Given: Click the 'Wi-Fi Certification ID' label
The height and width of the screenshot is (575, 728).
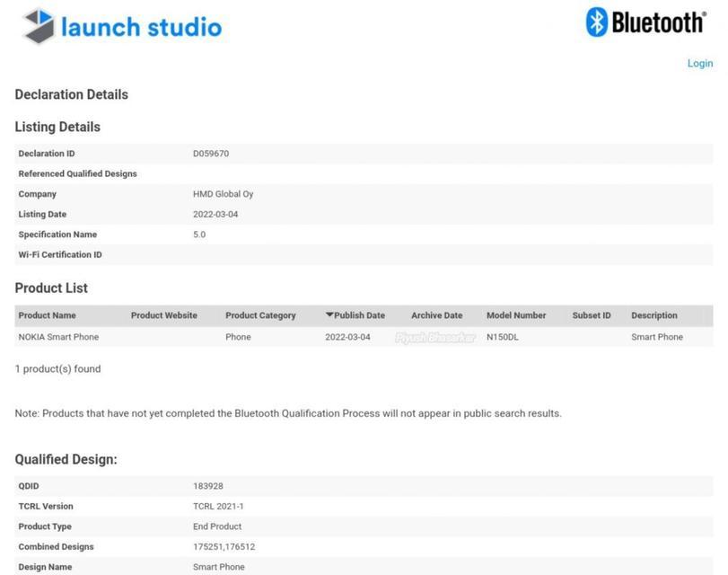Looking at the screenshot, I should point(60,255).
